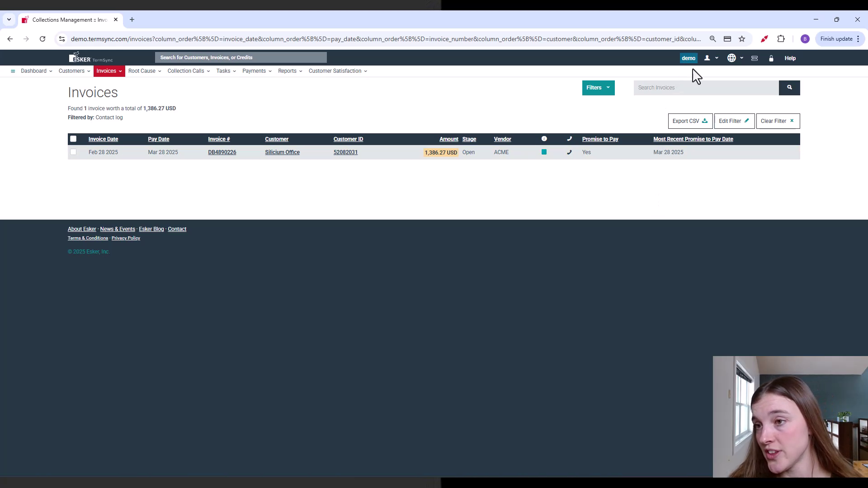Click the highlighted amount 1,386.27 USD

point(440,152)
